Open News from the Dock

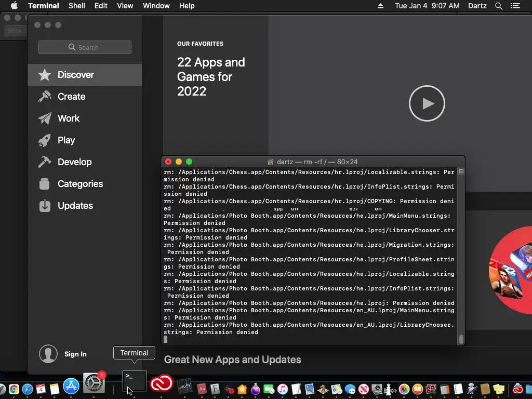tap(363, 389)
